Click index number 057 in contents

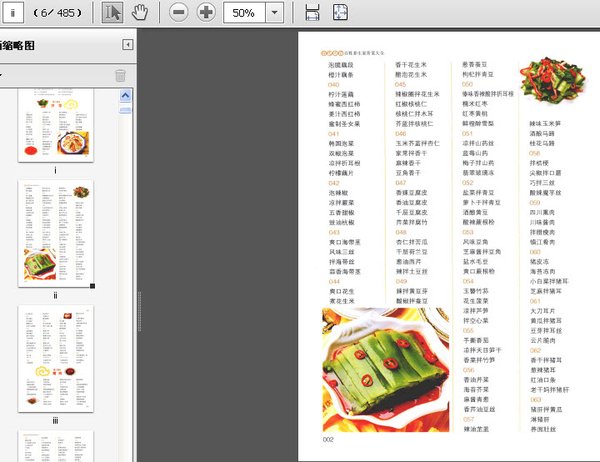click(468, 419)
